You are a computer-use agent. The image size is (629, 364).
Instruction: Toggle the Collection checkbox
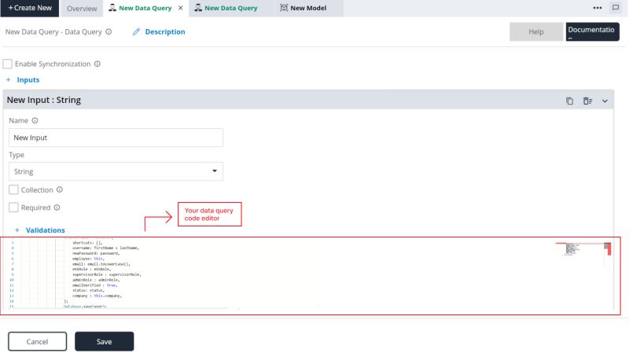pyautogui.click(x=13, y=189)
